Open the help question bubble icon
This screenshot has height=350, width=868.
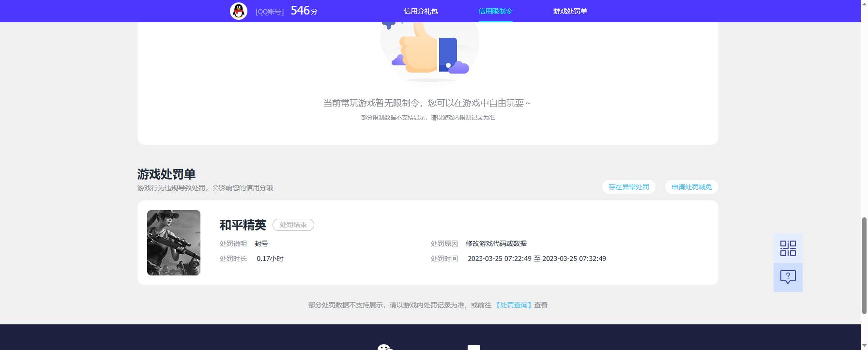pyautogui.click(x=788, y=277)
